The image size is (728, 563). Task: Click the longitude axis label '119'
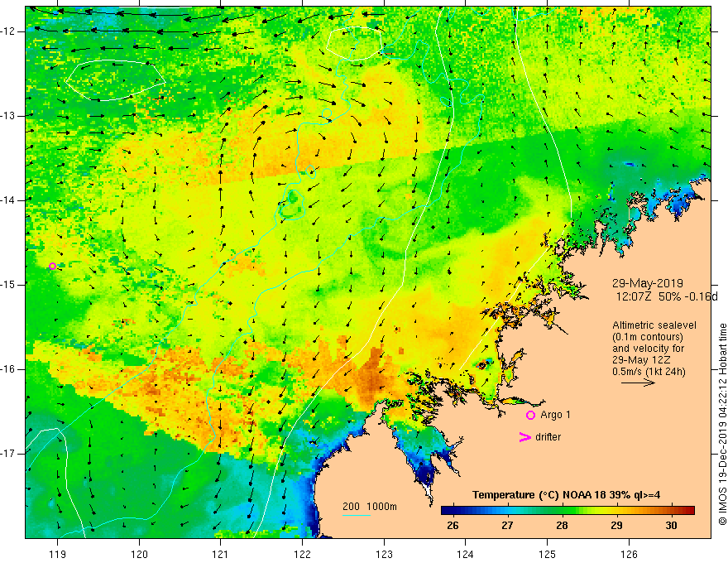coord(58,554)
